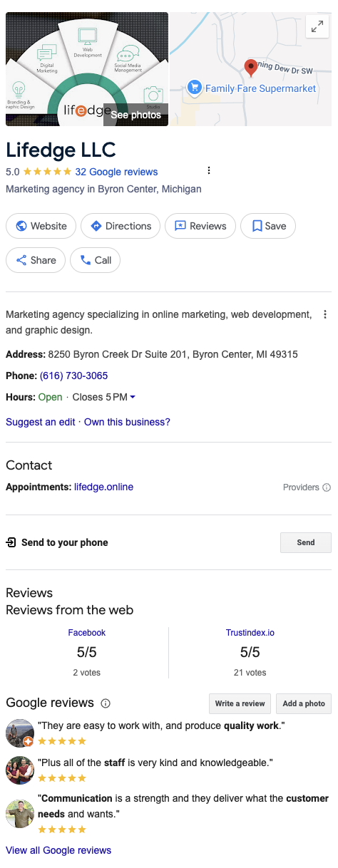Screen dimensions: 338x868
Task: Click the 'easy to work with' review text
Action: 162,726
